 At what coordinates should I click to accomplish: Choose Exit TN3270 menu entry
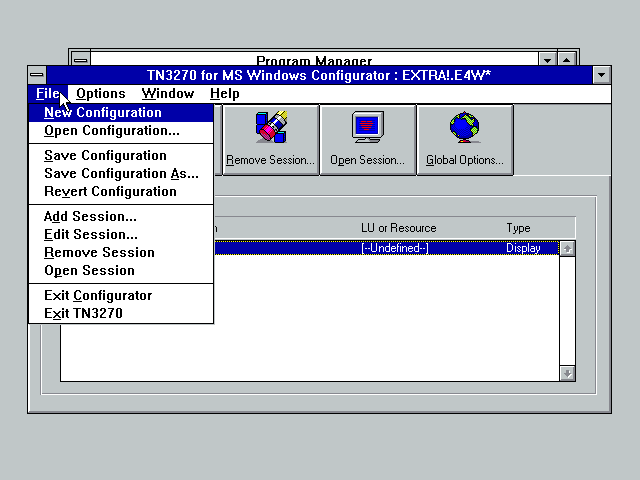[121, 313]
